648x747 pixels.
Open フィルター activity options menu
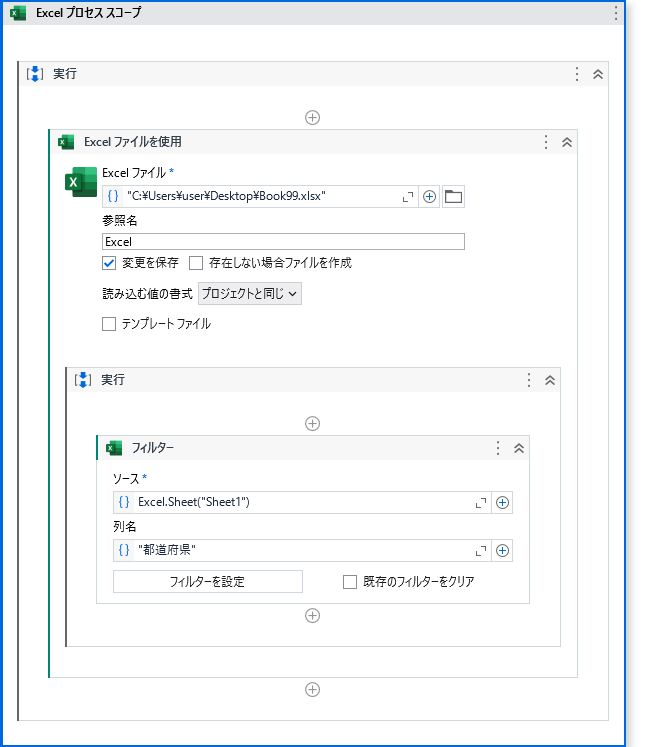coord(498,448)
